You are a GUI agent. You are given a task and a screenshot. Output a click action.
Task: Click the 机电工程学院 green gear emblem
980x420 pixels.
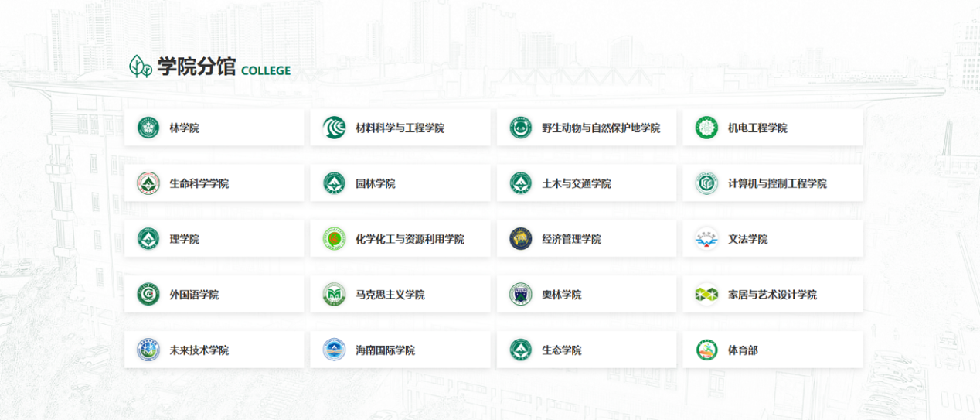tap(706, 128)
